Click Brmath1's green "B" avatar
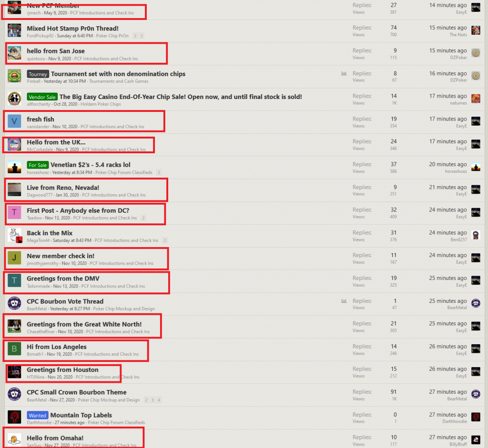Image resolution: width=488 pixels, height=448 pixels. coord(14,349)
